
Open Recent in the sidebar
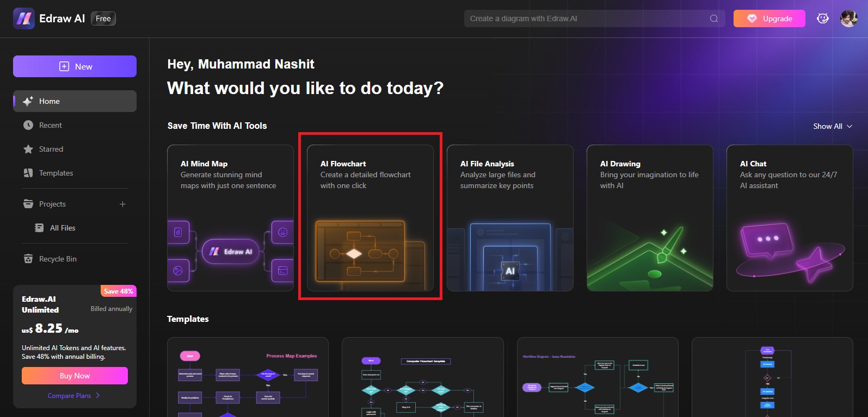[x=75, y=125]
